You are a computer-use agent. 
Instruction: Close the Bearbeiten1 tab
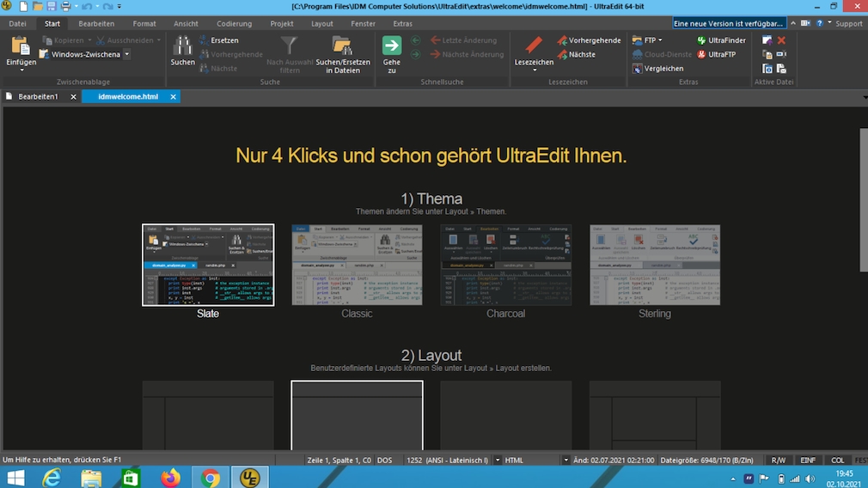(73, 97)
